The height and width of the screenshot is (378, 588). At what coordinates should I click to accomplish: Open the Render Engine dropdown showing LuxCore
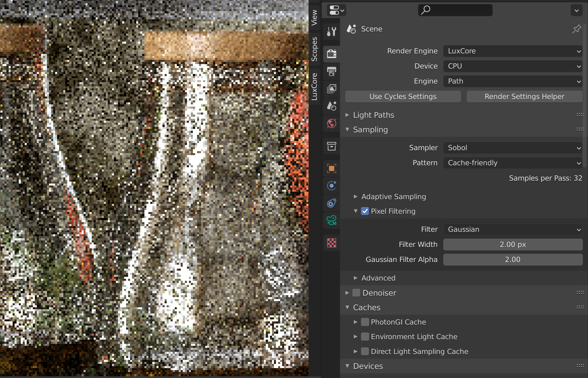(x=513, y=51)
